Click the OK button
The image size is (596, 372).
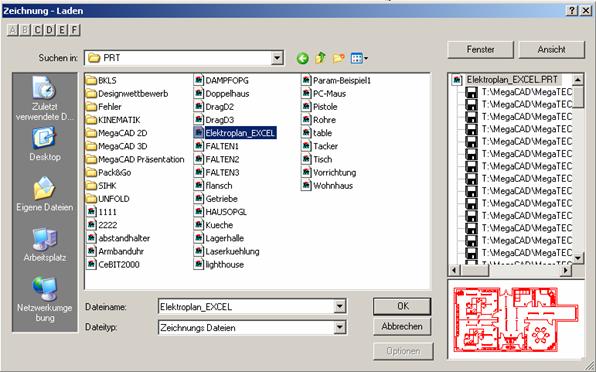click(402, 306)
